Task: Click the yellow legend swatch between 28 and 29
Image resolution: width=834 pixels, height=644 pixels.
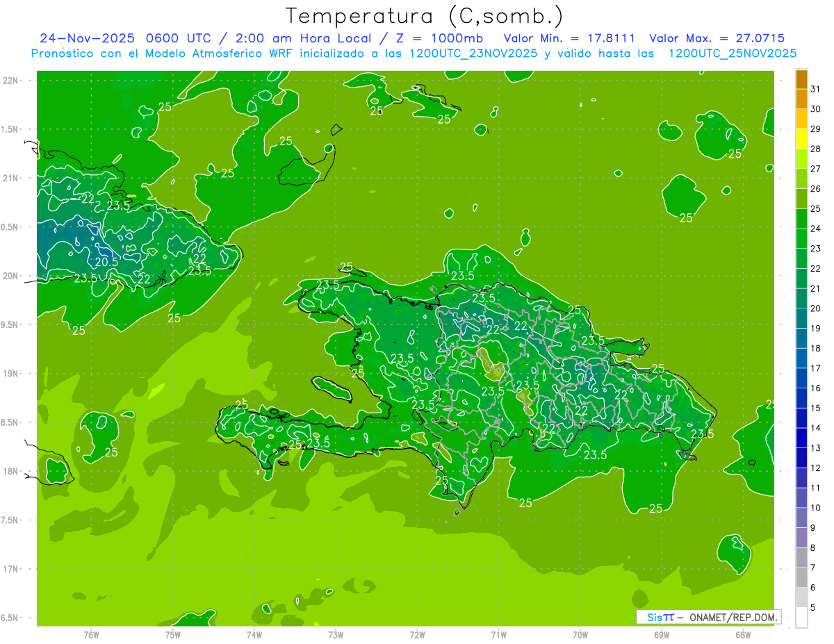Action: pos(801,139)
